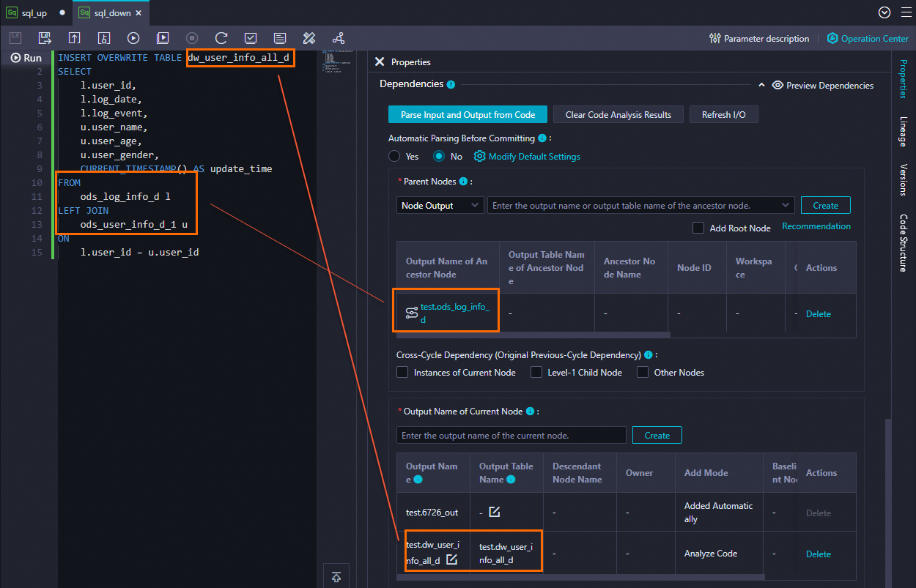Image resolution: width=916 pixels, height=588 pixels.
Task: Switch to the sql_up tab
Action: pos(34,13)
